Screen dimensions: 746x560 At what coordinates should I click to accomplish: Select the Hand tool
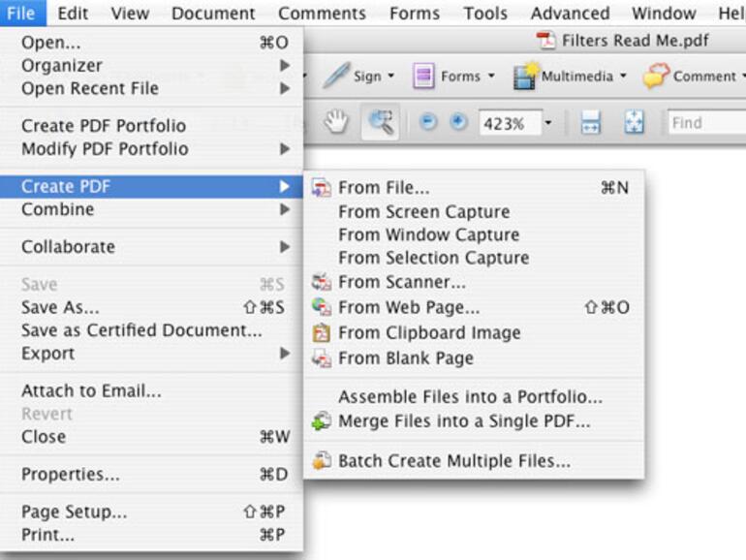coord(335,123)
